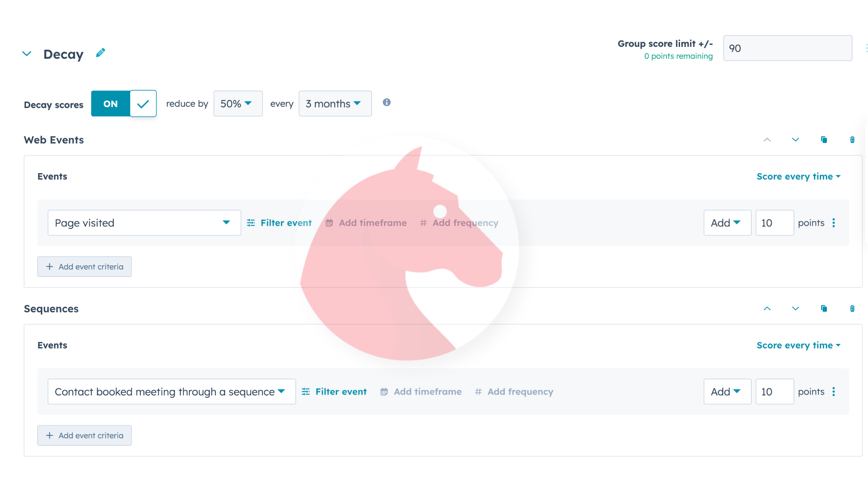Viewport: 868px width, 488px height.
Task: Click Add event criteria in Web Events
Action: pyautogui.click(x=84, y=266)
